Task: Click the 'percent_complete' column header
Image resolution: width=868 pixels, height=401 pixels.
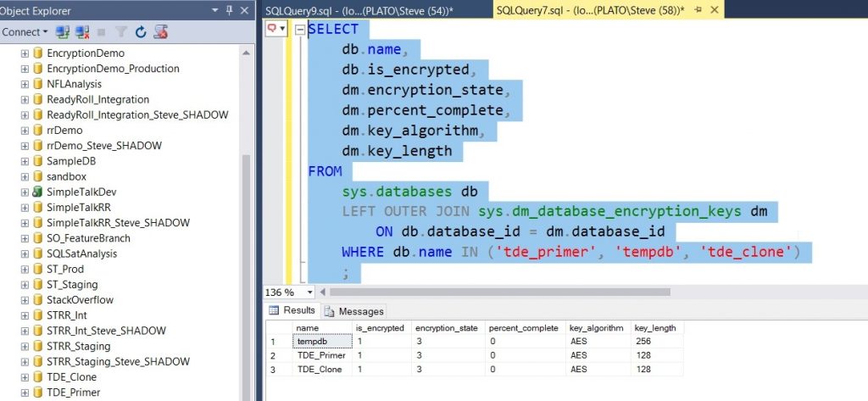Action: click(x=525, y=328)
